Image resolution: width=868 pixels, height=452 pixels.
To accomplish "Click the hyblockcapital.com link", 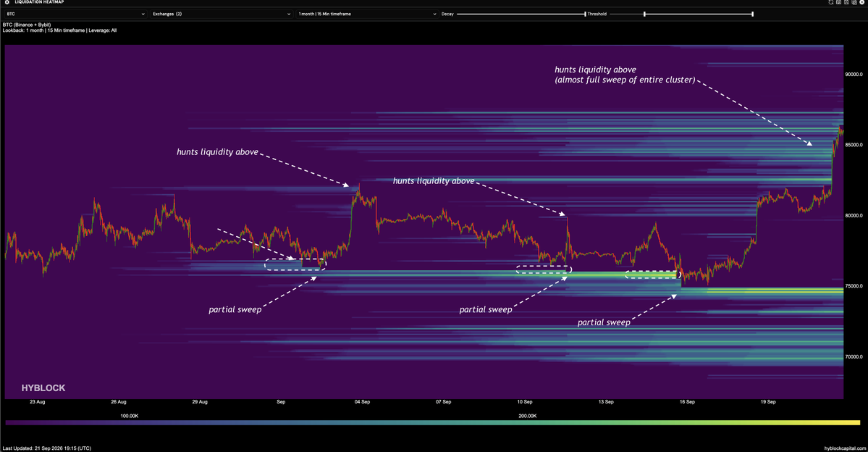I will pyautogui.click(x=845, y=448).
